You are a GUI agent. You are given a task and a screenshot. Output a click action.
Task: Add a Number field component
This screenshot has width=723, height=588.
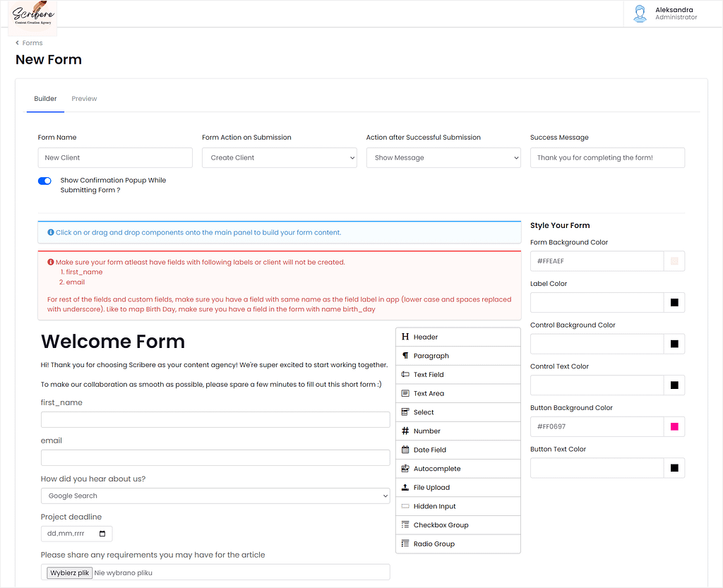458,431
